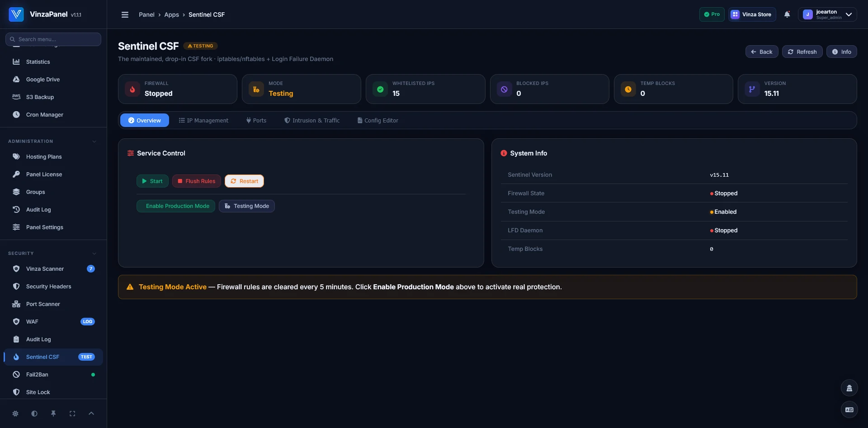This screenshot has width=868, height=428.
Task: Select the Intrusion & Traffic tab
Action: click(x=312, y=121)
